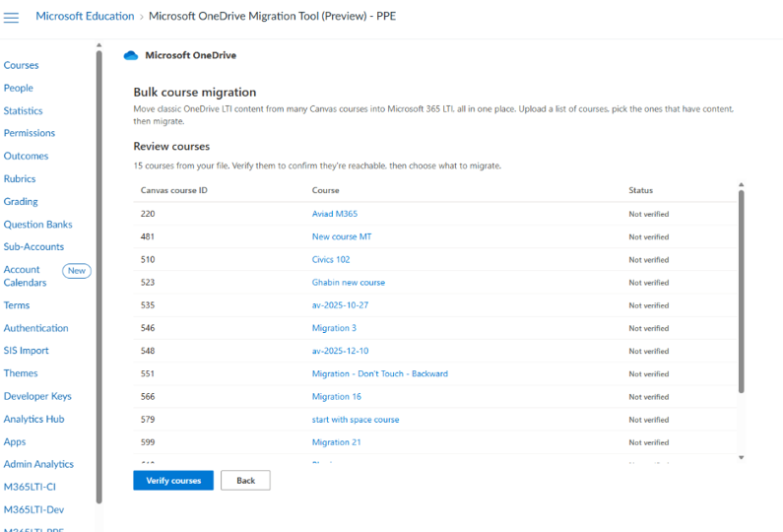Image resolution: width=783 pixels, height=532 pixels.
Task: Click the course table scroll up arrow
Action: [741, 185]
